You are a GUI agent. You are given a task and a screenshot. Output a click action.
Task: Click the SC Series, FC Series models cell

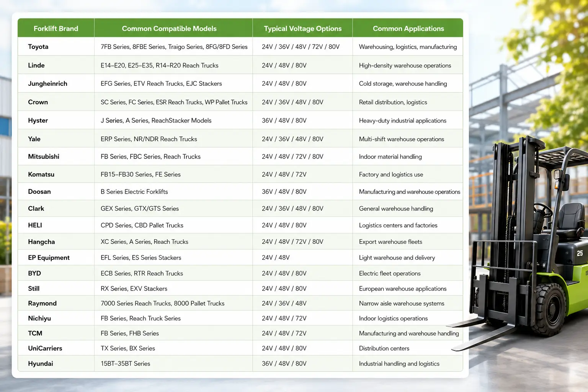pyautogui.click(x=173, y=102)
